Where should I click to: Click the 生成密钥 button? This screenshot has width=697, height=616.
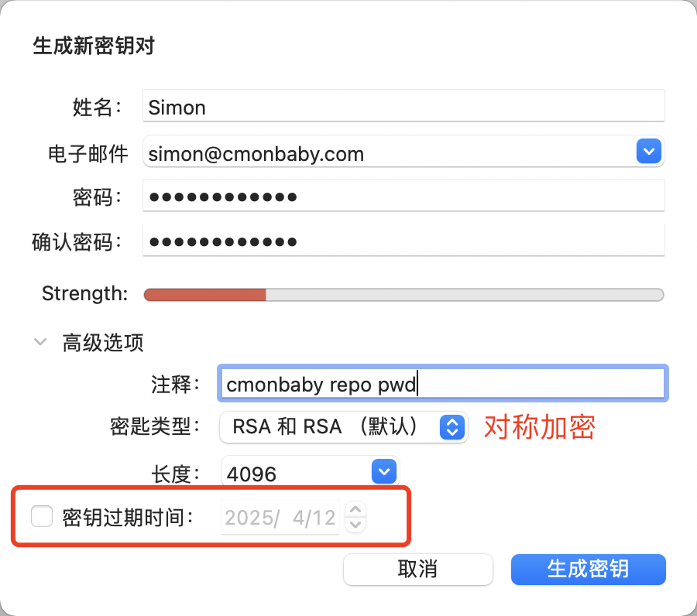click(588, 569)
